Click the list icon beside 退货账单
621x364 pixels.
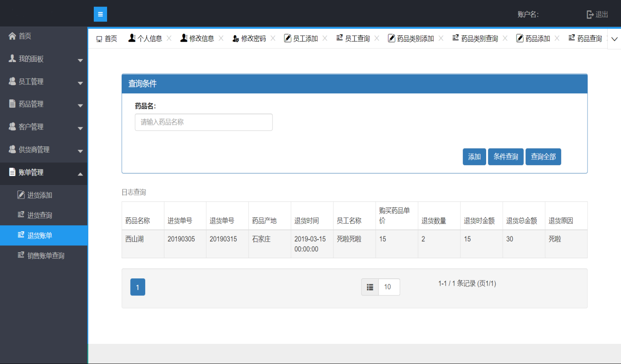(x=21, y=235)
